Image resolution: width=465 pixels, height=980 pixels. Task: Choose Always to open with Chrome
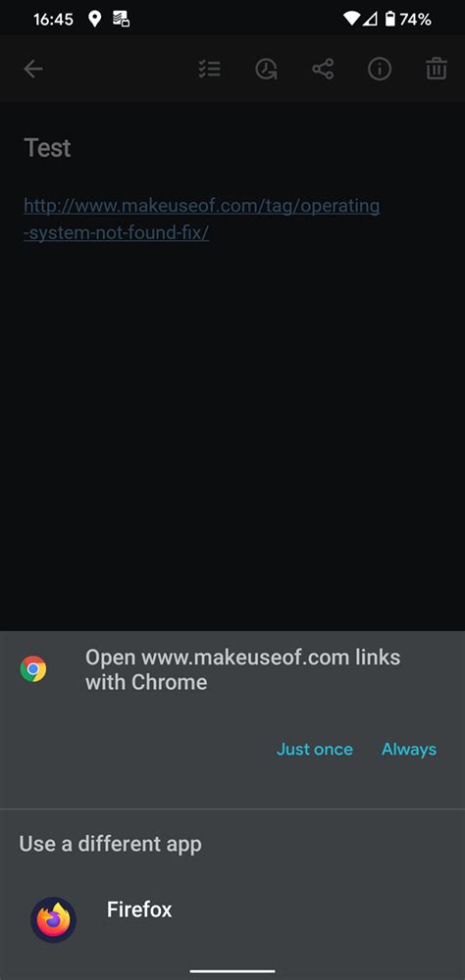coord(409,749)
